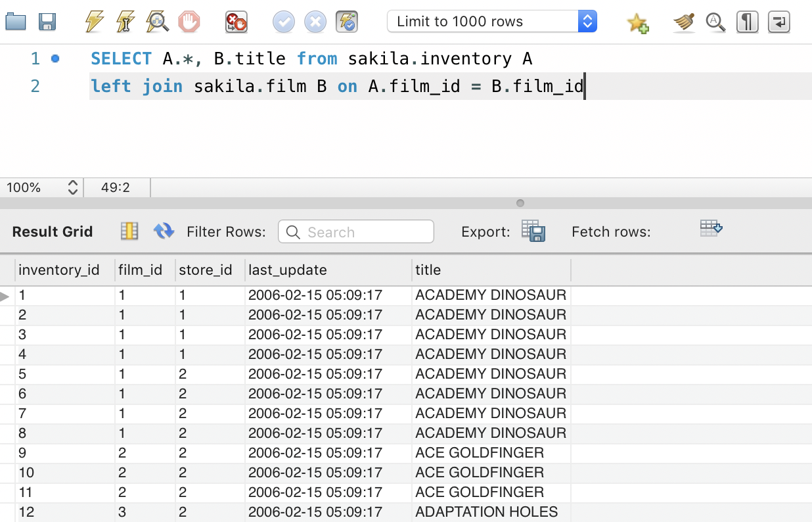Toggle auto-commit mode icon
812x522 pixels.
346,22
